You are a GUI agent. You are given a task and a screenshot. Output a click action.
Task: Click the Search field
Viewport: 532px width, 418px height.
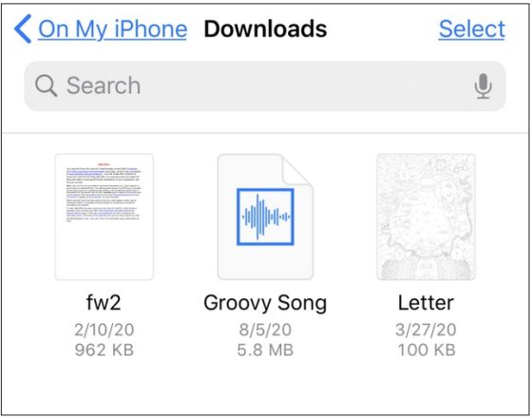[x=265, y=85]
